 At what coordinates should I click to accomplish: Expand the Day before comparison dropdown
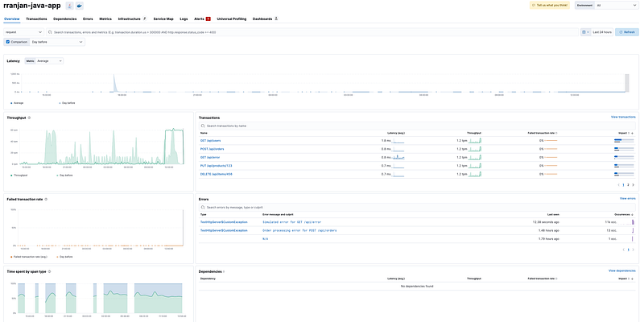(57, 42)
